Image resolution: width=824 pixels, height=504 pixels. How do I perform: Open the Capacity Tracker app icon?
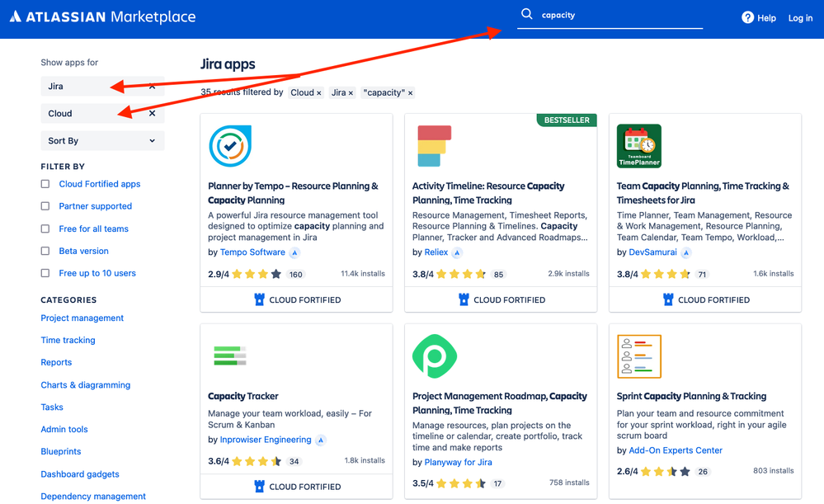(x=230, y=356)
